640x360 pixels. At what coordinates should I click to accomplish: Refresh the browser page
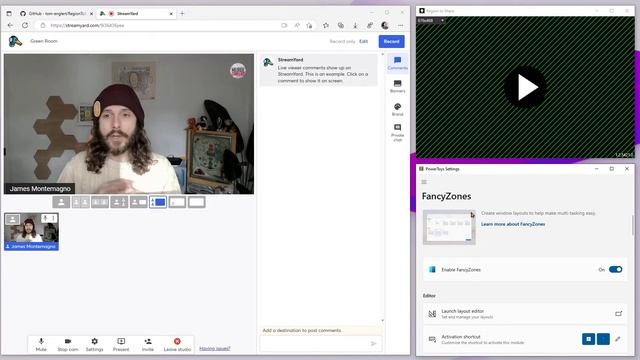click(x=25, y=25)
